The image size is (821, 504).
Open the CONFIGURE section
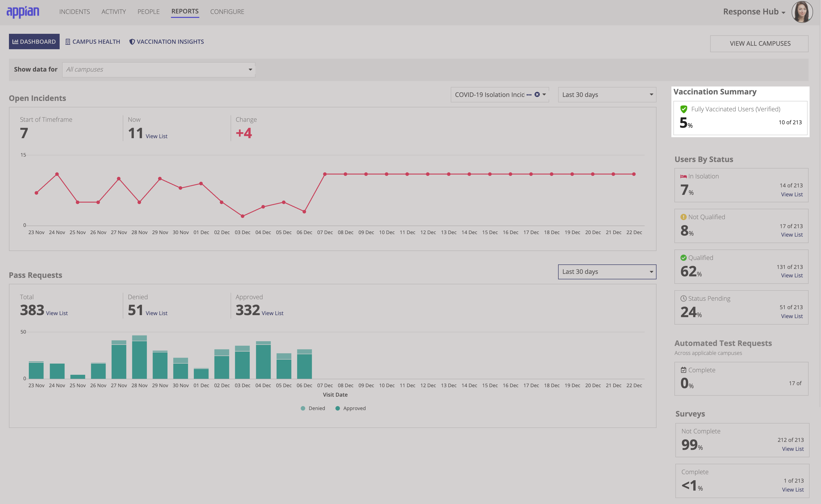pyautogui.click(x=227, y=12)
